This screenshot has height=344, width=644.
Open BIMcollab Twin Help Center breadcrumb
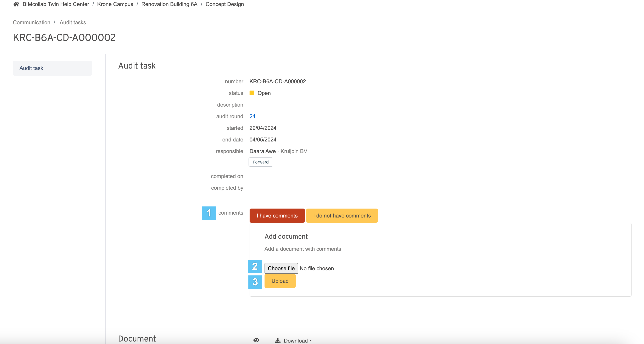(x=56, y=4)
